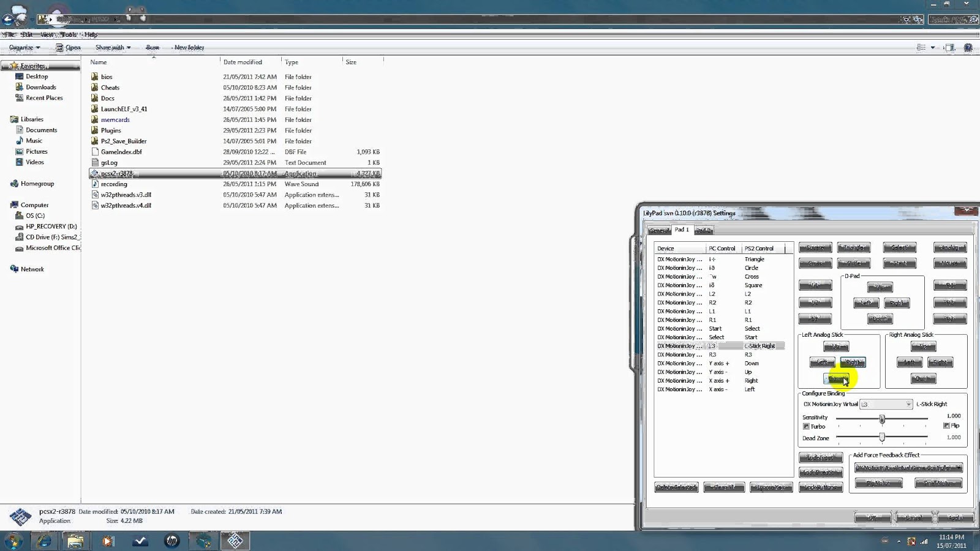Open Pictures library icon
This screenshot has width=980, height=551.
click(x=19, y=151)
